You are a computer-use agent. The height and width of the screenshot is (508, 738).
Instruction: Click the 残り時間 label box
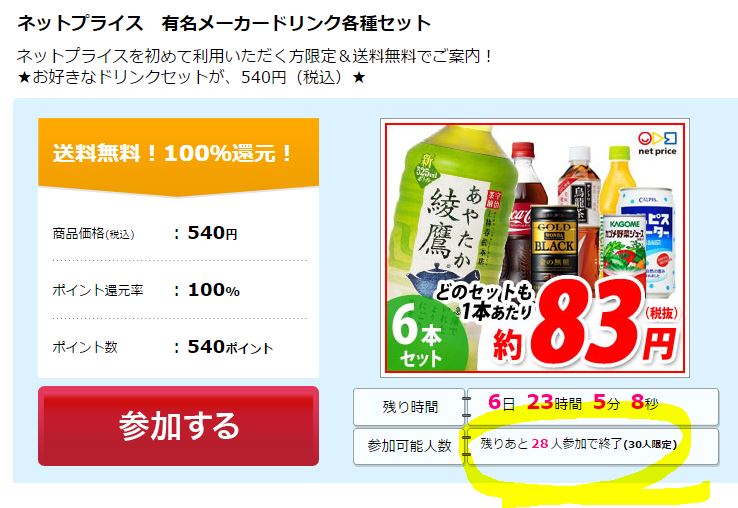[409, 407]
